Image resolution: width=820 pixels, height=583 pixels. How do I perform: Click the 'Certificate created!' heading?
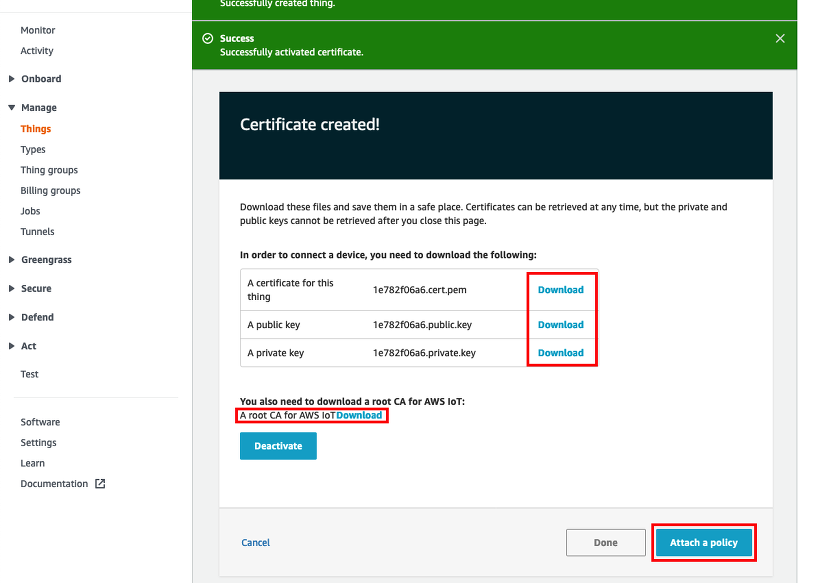click(310, 124)
